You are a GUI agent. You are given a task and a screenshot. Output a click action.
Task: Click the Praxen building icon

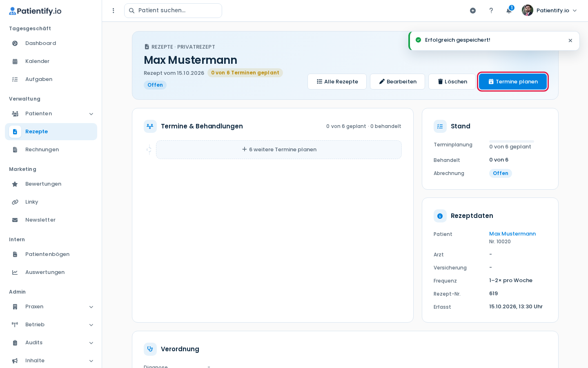(x=15, y=307)
